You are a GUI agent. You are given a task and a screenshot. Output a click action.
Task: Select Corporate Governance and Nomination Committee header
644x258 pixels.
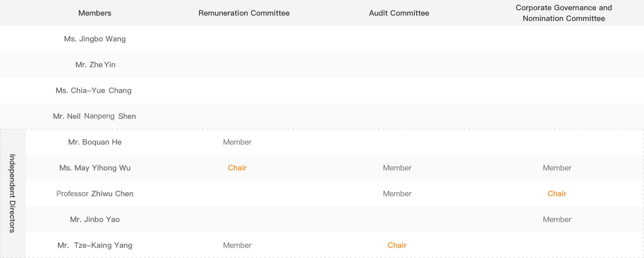[x=564, y=13]
